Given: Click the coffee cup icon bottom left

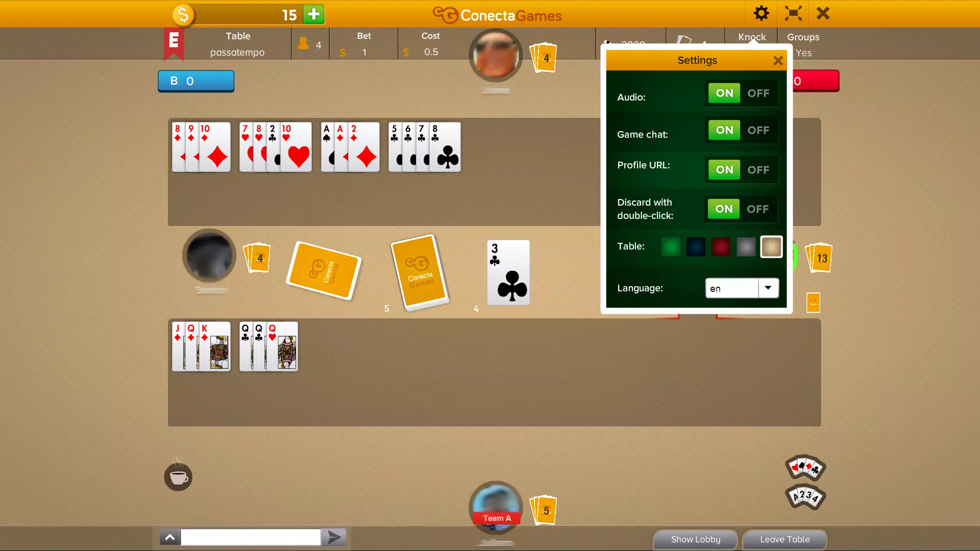Looking at the screenshot, I should (x=178, y=477).
